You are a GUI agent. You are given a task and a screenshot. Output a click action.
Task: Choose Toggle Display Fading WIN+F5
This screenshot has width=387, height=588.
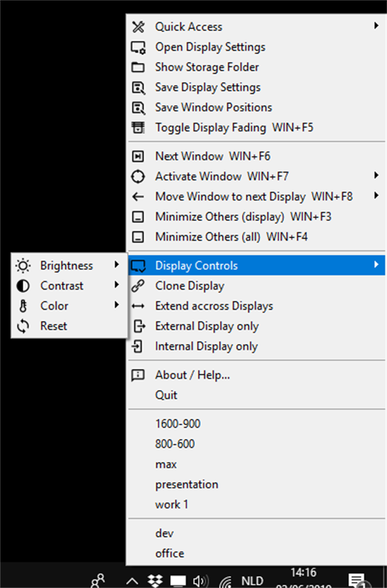coord(257,128)
